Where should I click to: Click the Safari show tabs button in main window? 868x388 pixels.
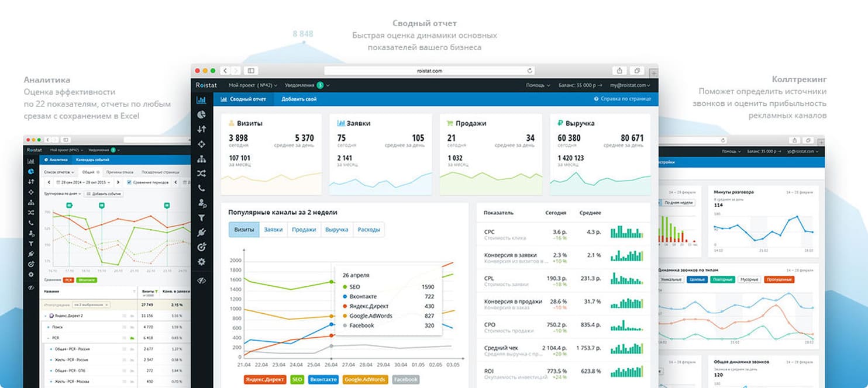[x=637, y=71]
